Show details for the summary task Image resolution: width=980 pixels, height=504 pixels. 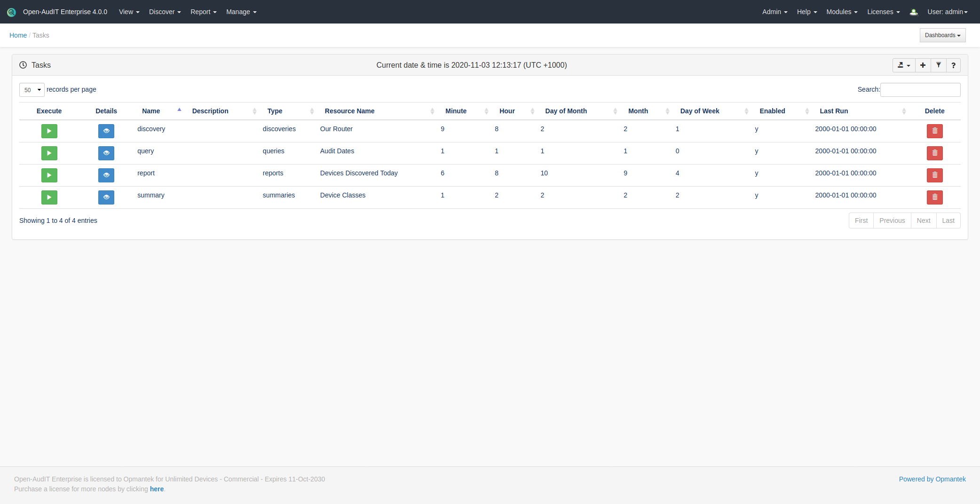pos(106,197)
